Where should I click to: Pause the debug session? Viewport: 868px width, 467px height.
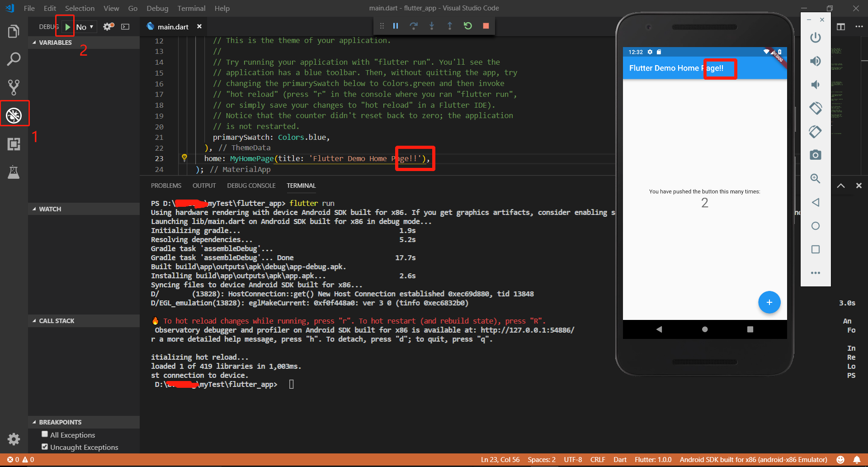pos(396,26)
